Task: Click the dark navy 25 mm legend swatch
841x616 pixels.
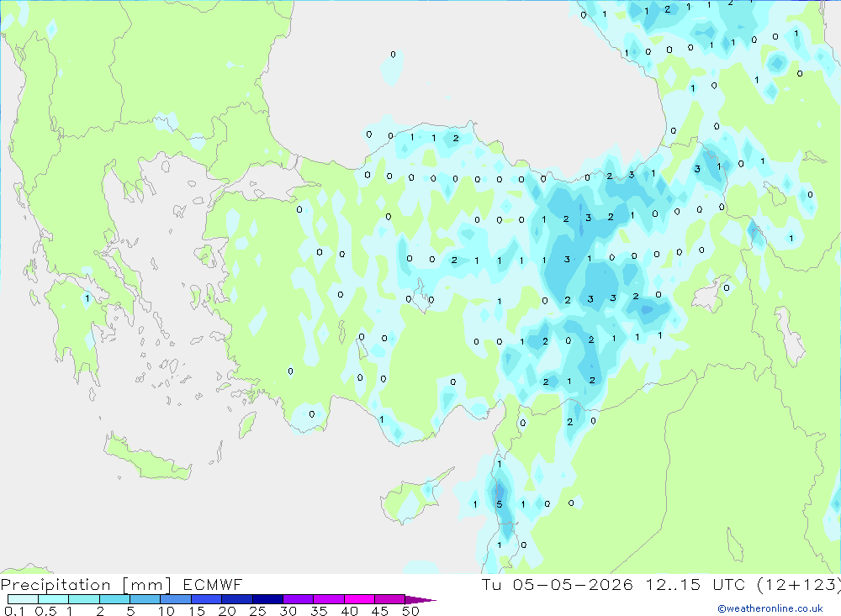Action: 267,599
